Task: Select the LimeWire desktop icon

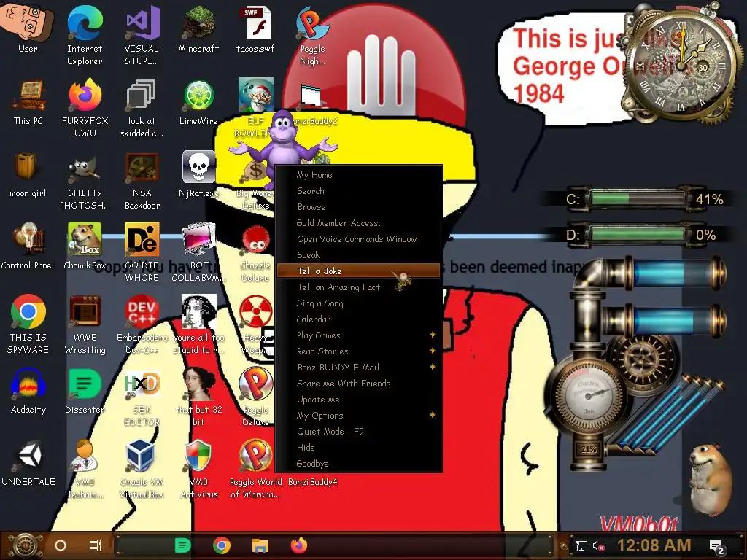Action: pyautogui.click(x=198, y=102)
